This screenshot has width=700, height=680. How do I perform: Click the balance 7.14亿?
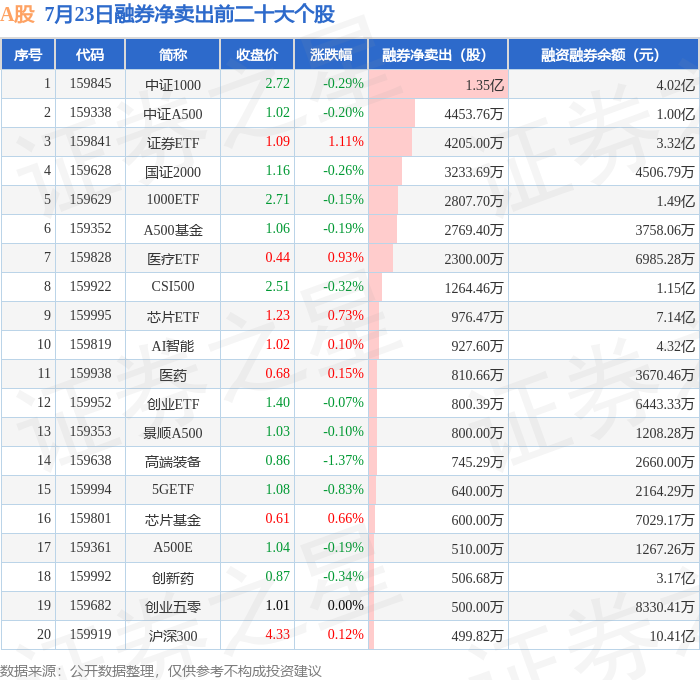click(675, 317)
